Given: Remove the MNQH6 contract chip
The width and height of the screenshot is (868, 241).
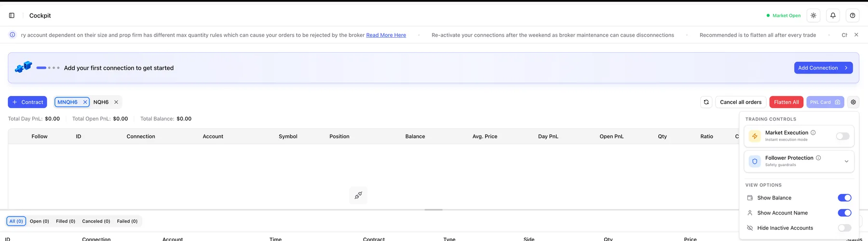Looking at the screenshot, I should (x=85, y=102).
